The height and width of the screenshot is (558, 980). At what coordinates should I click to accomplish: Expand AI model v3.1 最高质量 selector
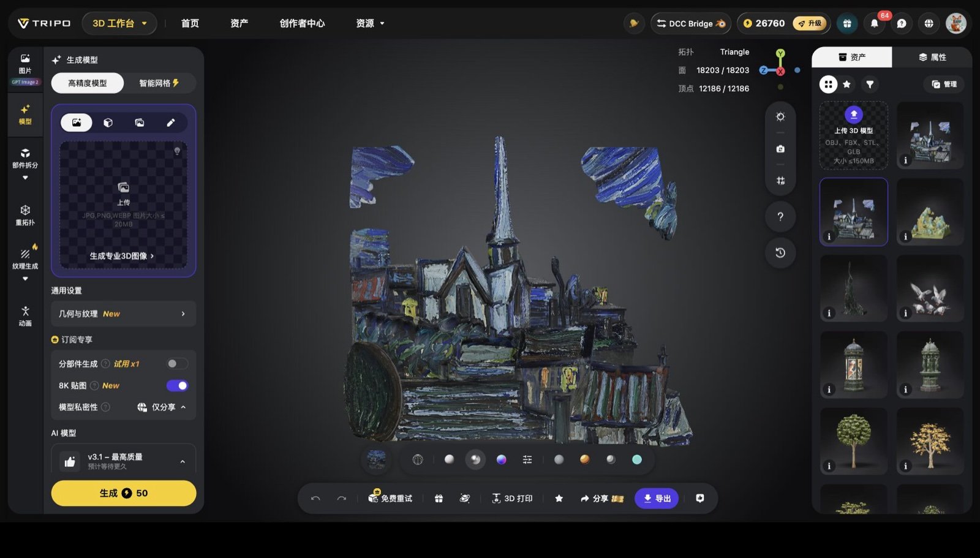tap(123, 461)
